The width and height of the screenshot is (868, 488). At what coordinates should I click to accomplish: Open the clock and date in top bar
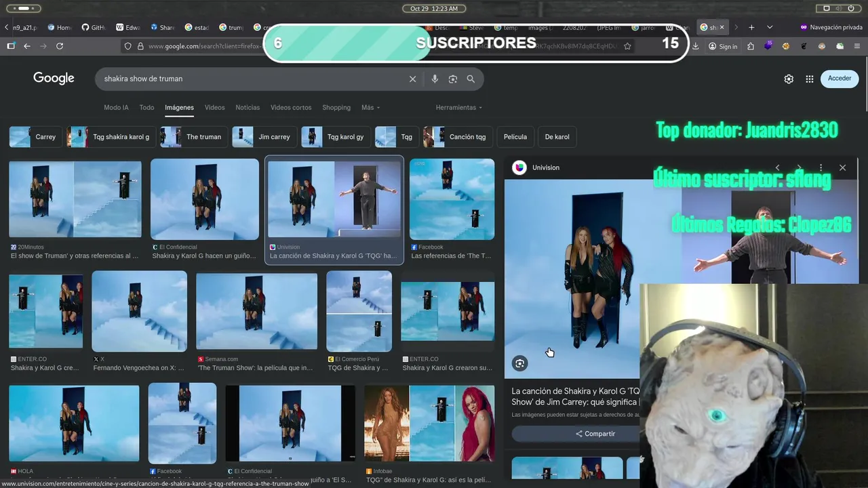[434, 8]
